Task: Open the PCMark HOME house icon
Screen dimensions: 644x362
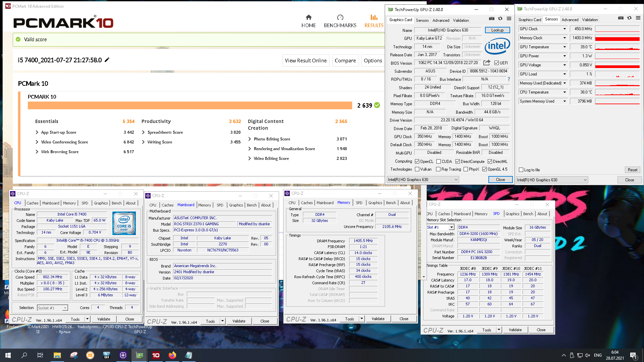Action: click(309, 17)
